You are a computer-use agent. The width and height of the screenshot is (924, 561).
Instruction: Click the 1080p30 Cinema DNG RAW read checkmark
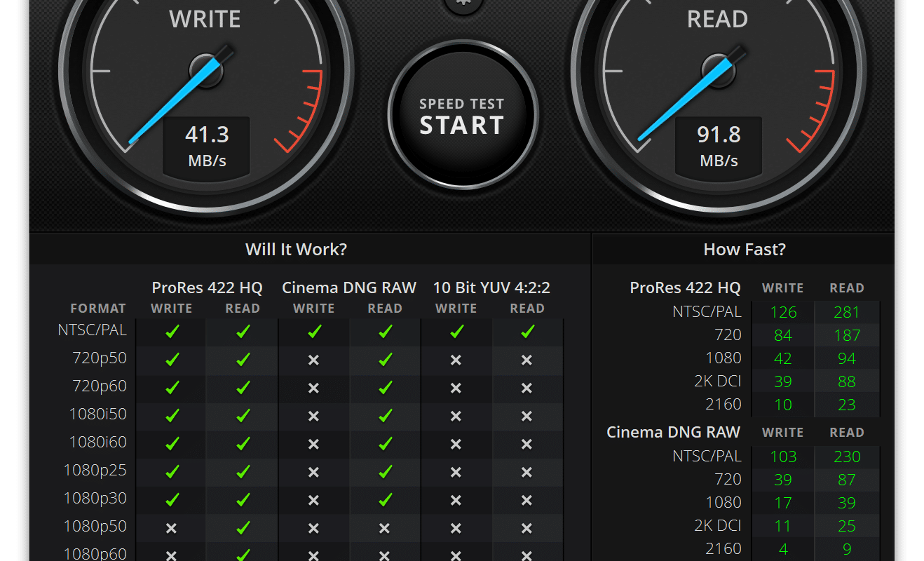pyautogui.click(x=385, y=500)
